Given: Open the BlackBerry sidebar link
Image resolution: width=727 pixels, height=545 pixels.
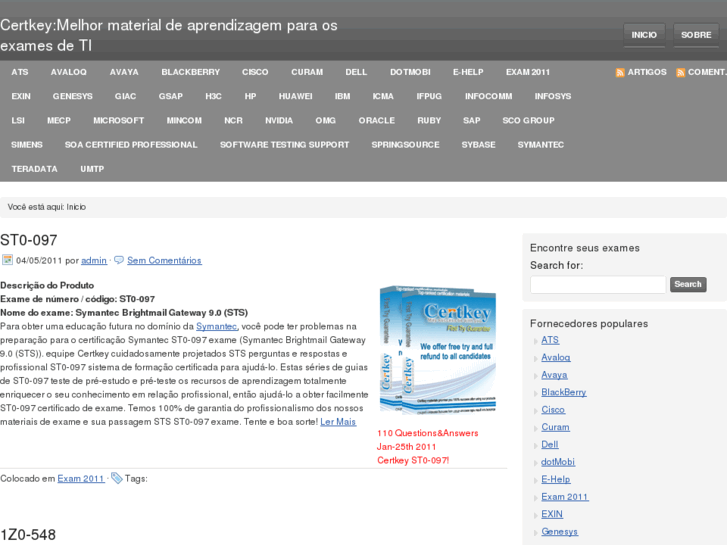Looking at the screenshot, I should [x=564, y=392].
